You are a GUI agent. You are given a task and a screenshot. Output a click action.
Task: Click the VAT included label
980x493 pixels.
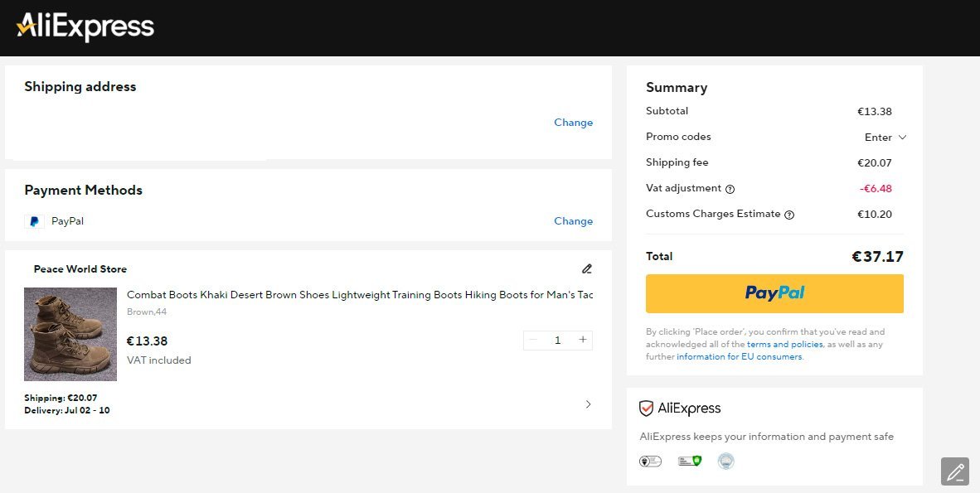point(158,360)
